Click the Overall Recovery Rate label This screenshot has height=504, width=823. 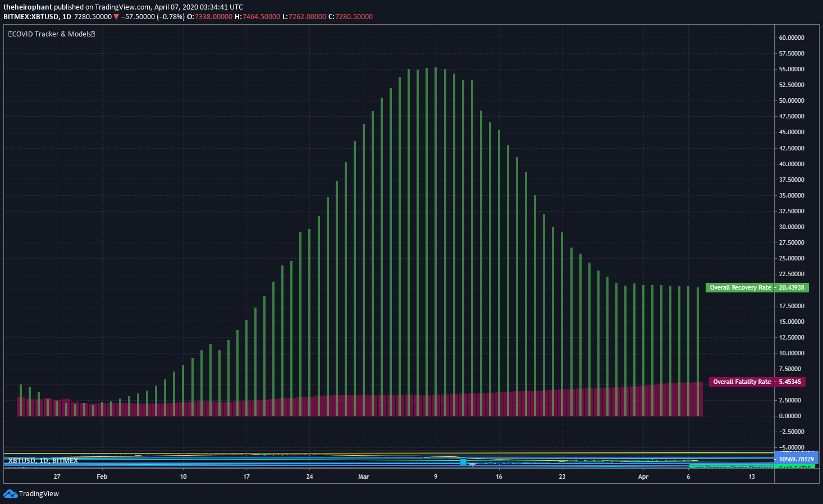click(x=740, y=287)
